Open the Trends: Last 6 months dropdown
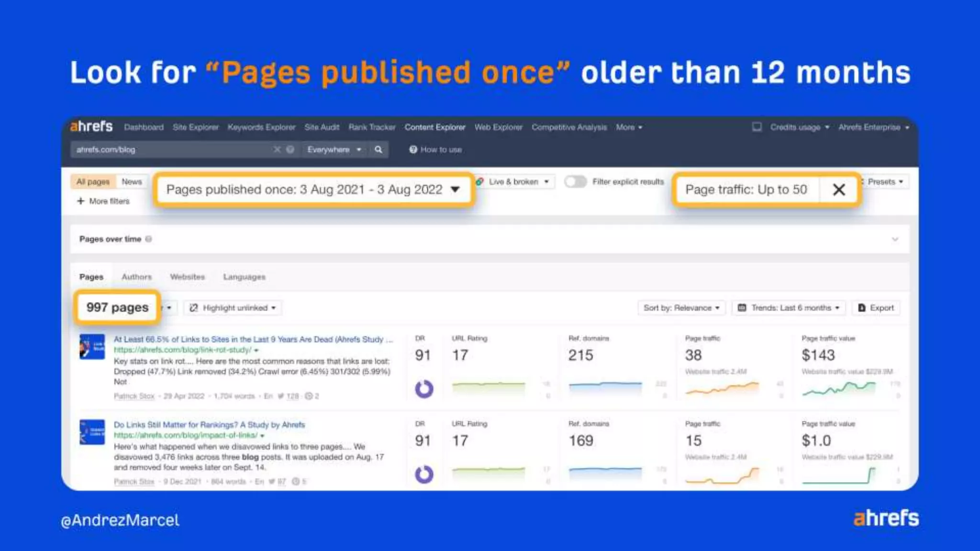 click(789, 308)
